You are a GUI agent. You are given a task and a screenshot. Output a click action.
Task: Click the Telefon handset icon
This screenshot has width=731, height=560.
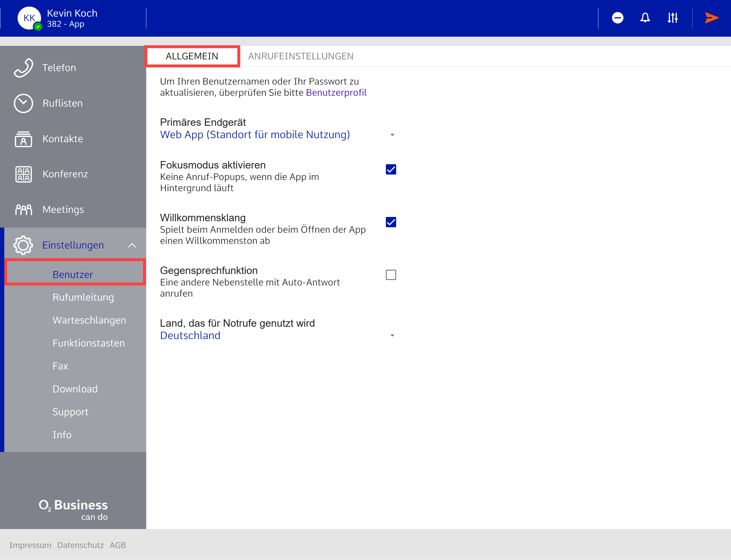(23, 68)
